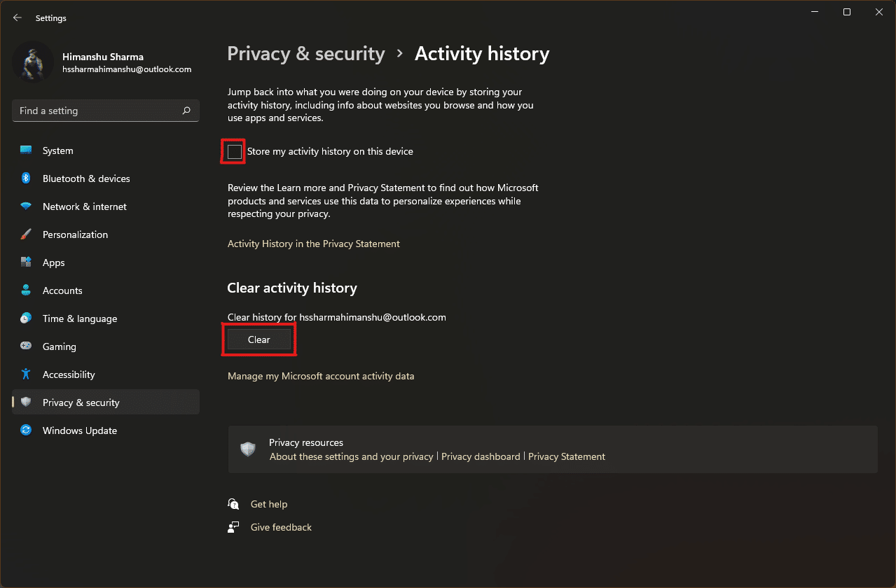
Task: Click the search magnifier in Find a setting
Action: (186, 111)
